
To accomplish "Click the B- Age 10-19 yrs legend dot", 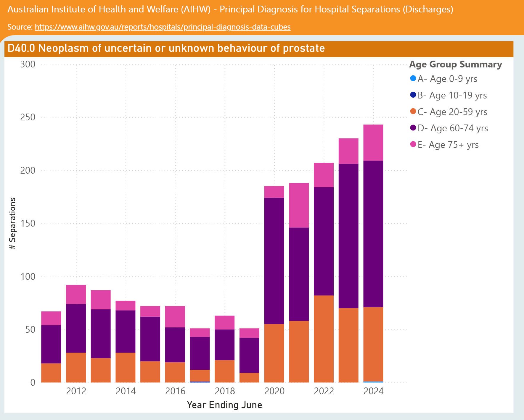I will tap(413, 95).
